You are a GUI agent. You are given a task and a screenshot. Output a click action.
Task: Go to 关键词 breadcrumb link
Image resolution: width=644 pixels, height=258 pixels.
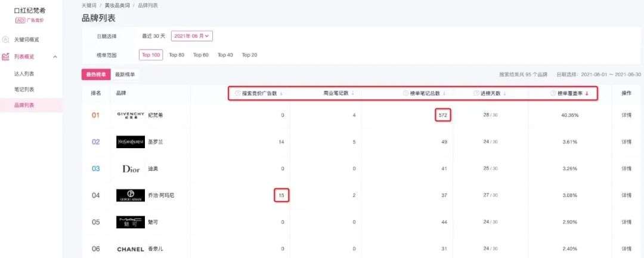[x=89, y=5]
